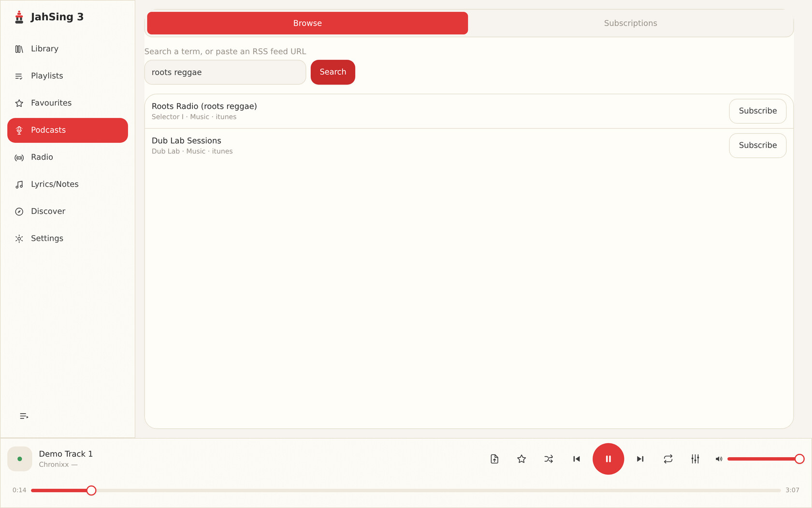
Task: Mute audio with the speaker icon
Action: [719, 459]
